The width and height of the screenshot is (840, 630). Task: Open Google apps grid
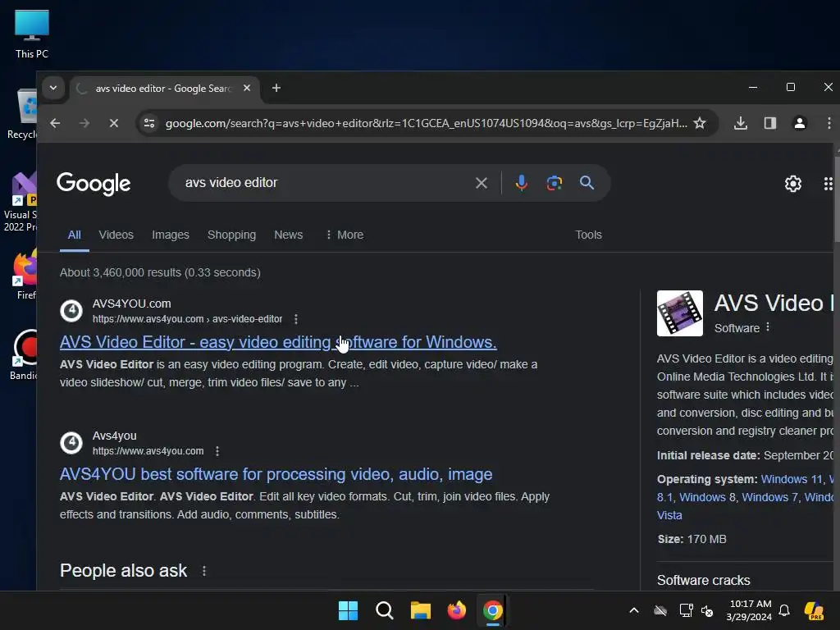pyautogui.click(x=829, y=184)
